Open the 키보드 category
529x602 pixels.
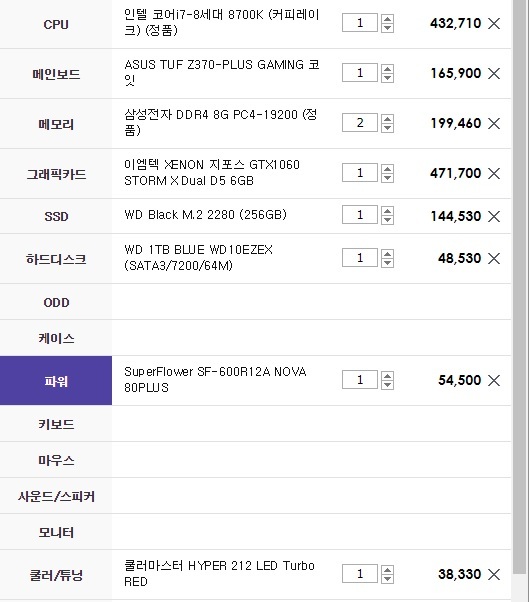(56, 424)
